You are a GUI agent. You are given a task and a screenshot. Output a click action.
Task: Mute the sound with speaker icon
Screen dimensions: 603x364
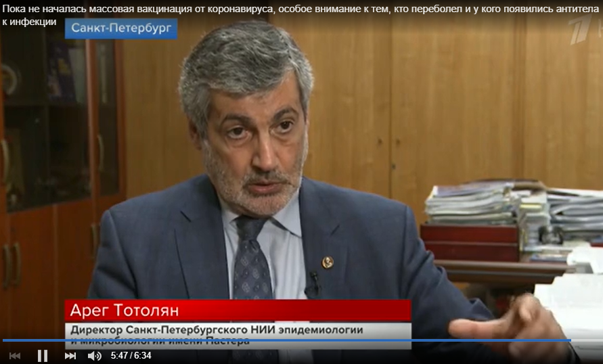click(95, 356)
